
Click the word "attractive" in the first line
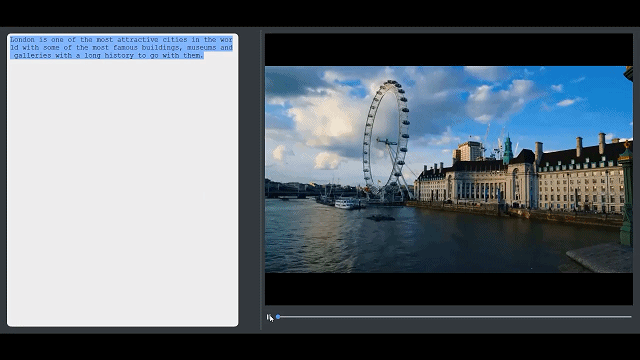[138, 40]
